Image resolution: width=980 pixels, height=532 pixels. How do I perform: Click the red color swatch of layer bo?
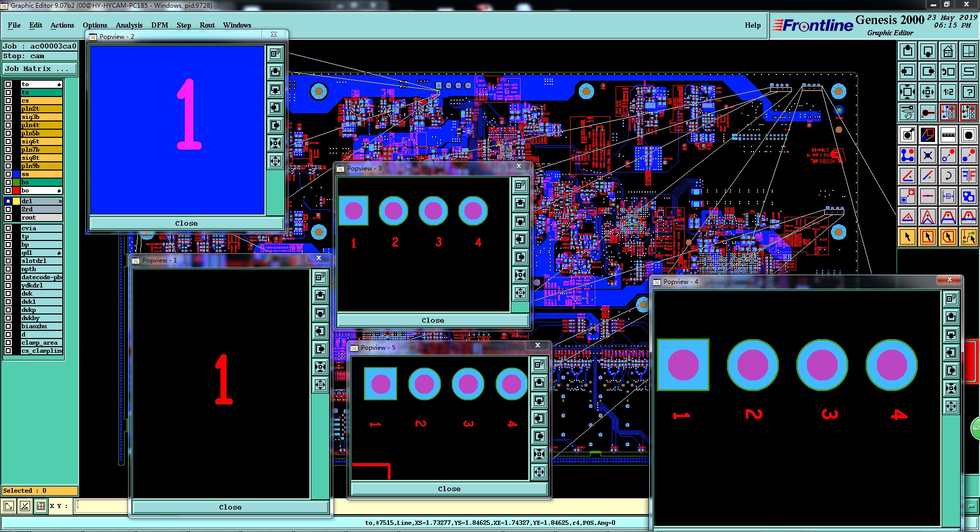[x=16, y=190]
